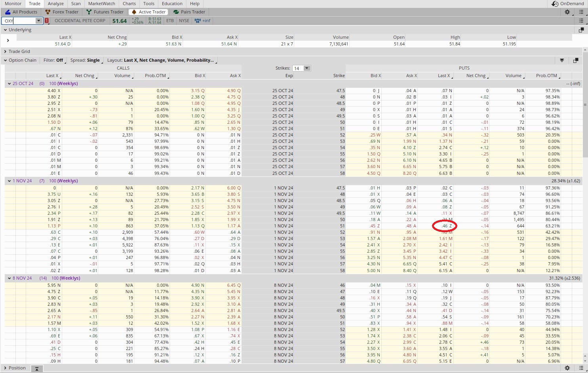
Task: Expand the Trade Grid section
Action: pos(6,51)
